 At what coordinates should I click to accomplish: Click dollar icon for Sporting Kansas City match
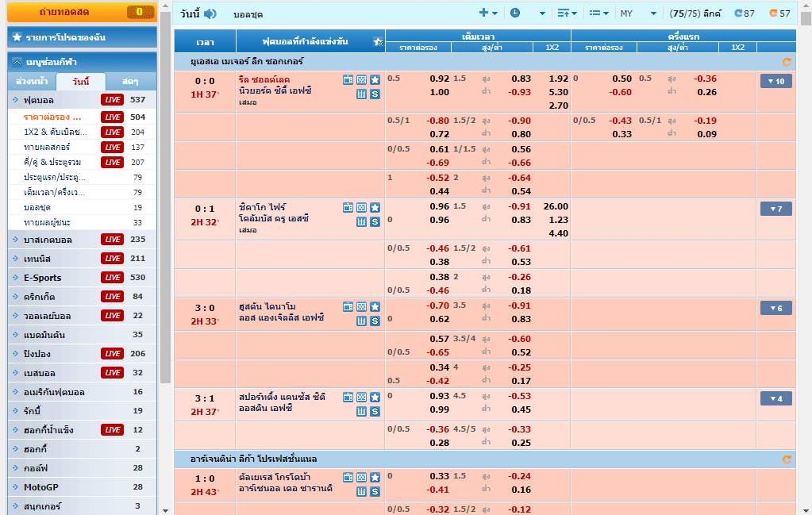[x=375, y=412]
